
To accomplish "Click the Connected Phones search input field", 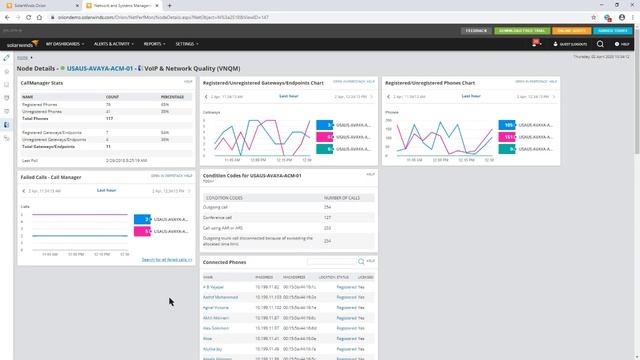I will tap(331, 261).
